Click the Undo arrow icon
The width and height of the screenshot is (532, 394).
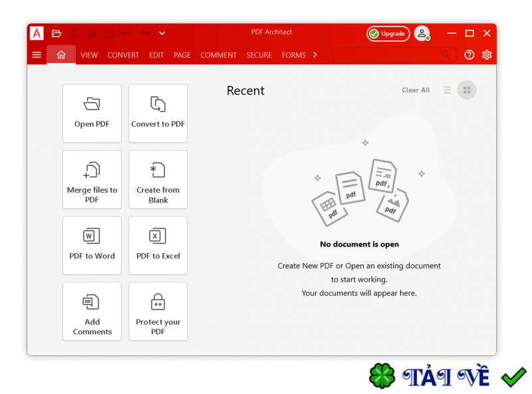click(126, 33)
